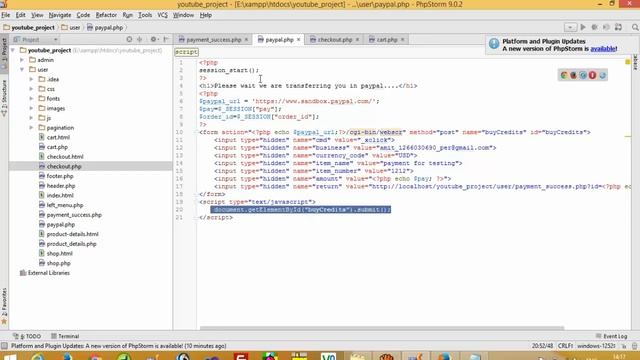Click the 'script' editor breadcrumb tag
This screenshot has width=640, height=360.
187,52
